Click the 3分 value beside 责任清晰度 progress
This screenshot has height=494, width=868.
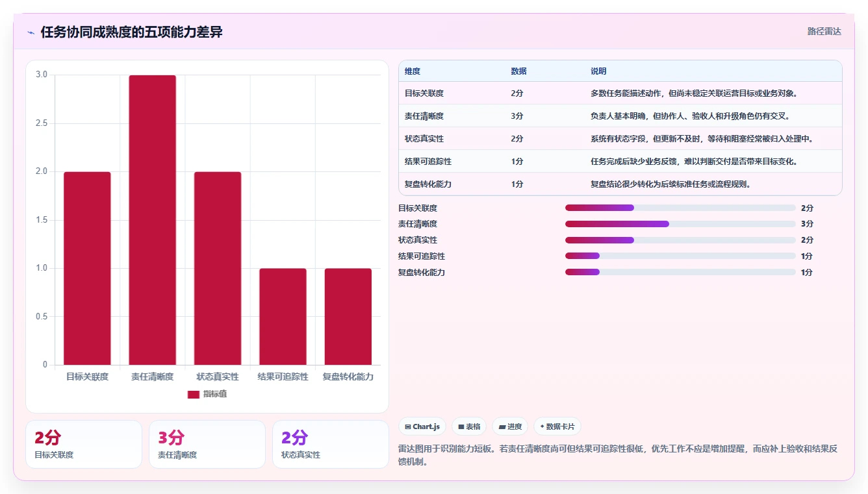coord(807,224)
